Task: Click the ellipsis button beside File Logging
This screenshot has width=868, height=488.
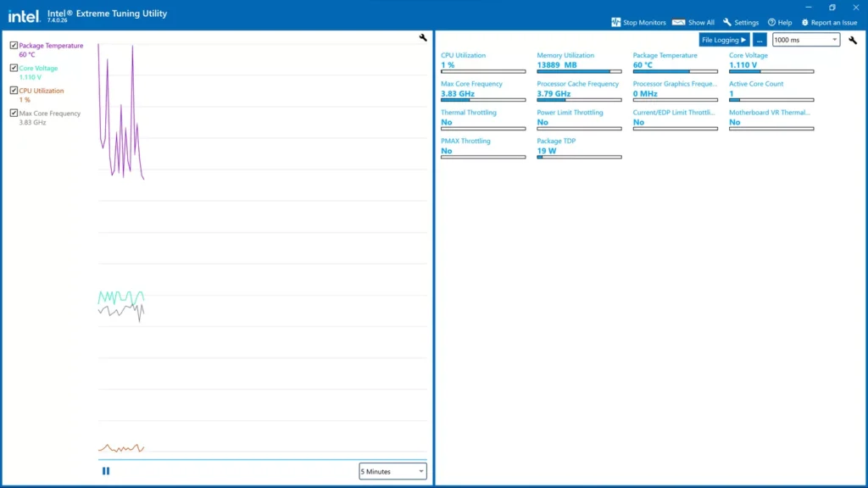Action: (x=759, y=40)
